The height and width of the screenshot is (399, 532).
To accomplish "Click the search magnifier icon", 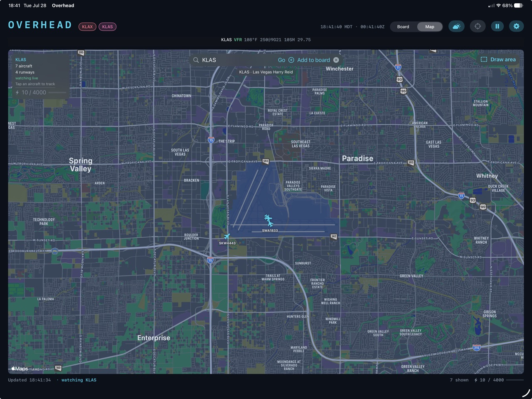I will point(196,60).
